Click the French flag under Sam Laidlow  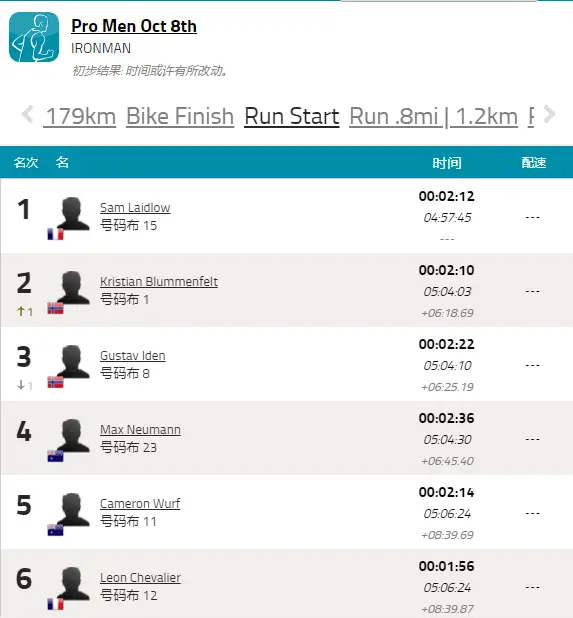[x=56, y=234]
